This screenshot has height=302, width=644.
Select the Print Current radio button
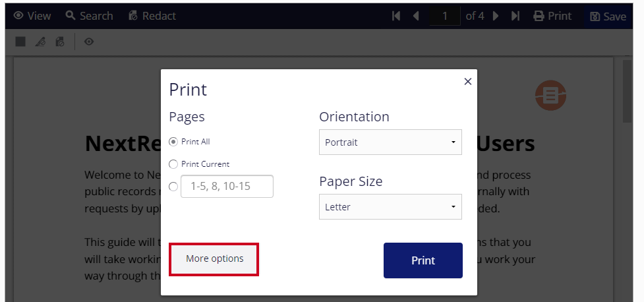click(173, 164)
